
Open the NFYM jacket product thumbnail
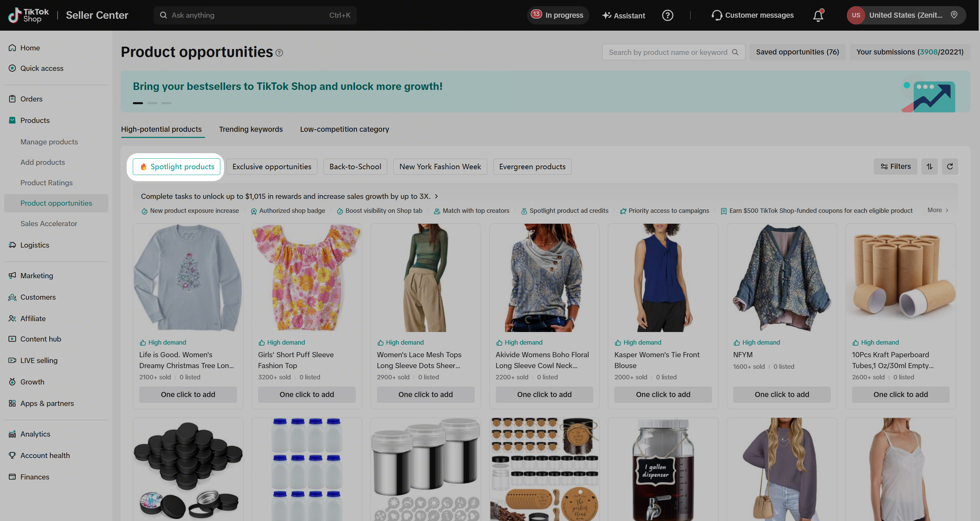[782, 278]
